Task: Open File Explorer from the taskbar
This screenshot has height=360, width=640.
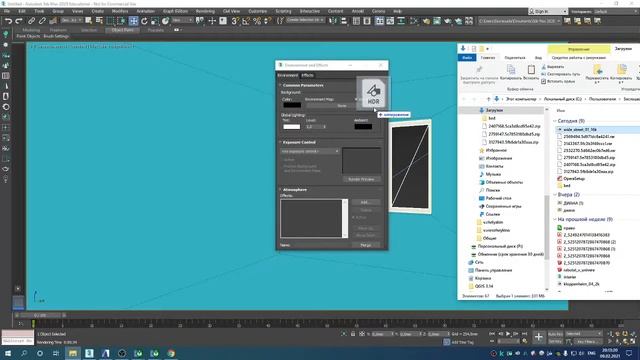Action: click(x=73, y=353)
